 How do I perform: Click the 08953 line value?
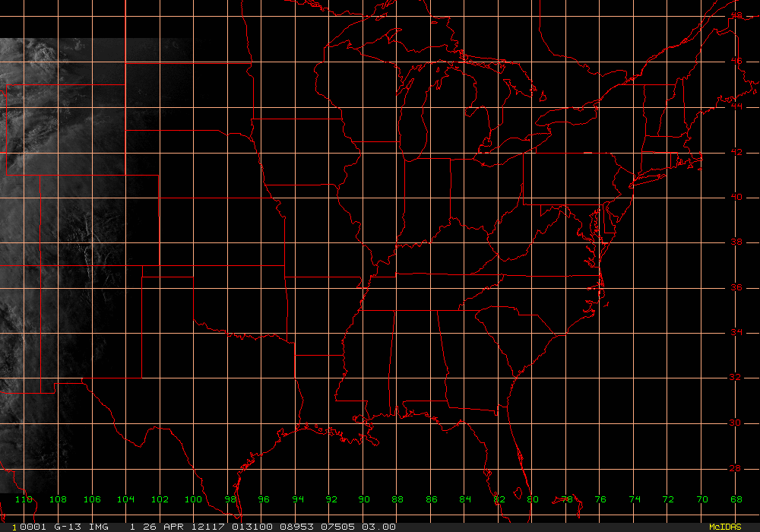[x=296, y=527]
